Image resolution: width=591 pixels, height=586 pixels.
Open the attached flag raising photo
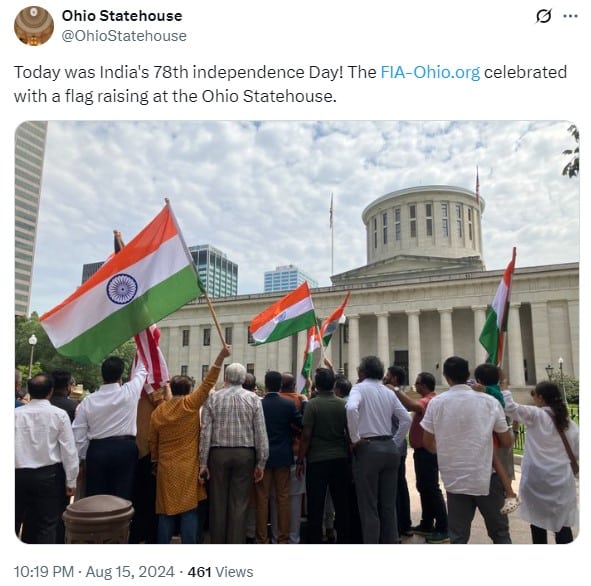coord(297,332)
